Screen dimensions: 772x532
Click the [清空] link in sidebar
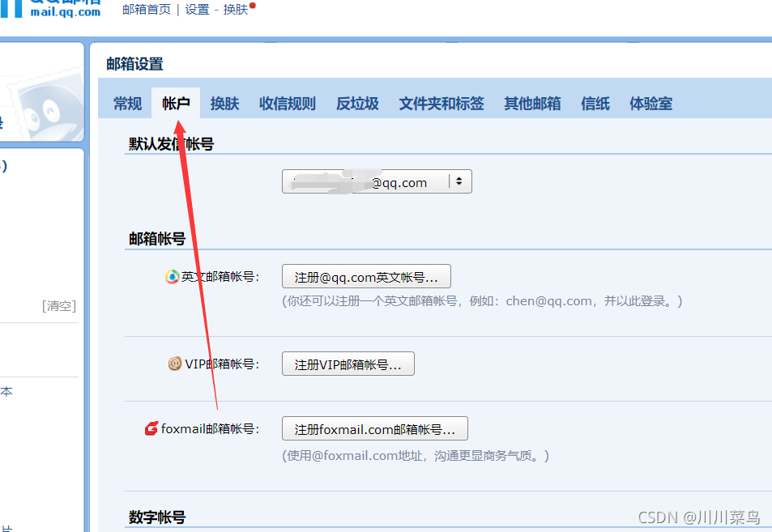point(59,306)
